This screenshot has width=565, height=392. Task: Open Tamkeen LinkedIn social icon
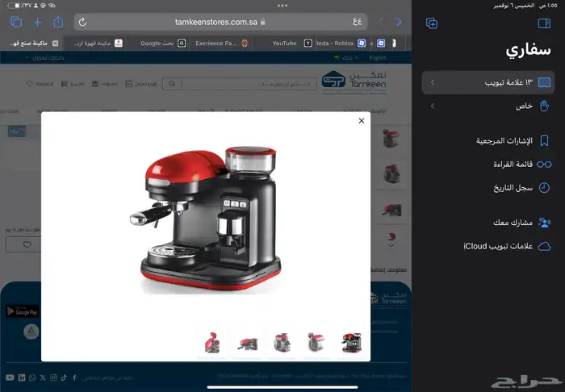[22, 377]
